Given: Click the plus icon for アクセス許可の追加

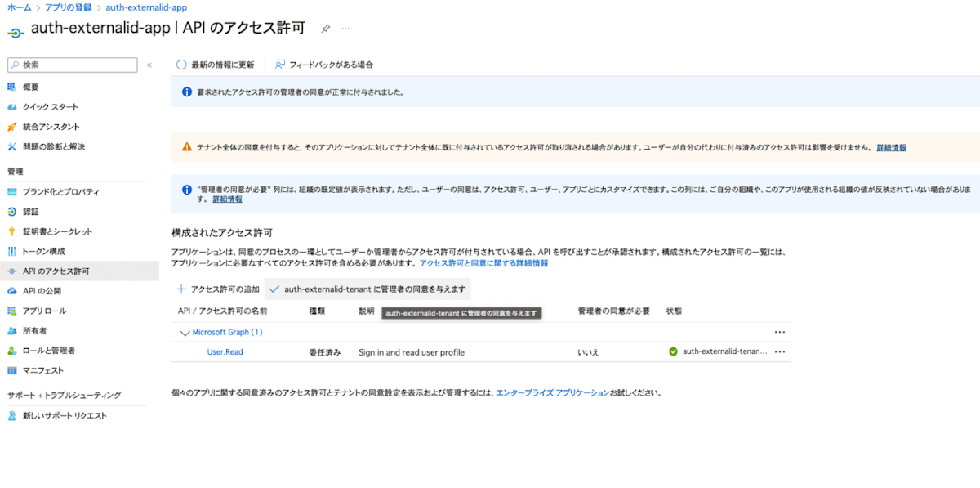Looking at the screenshot, I should tap(181, 289).
